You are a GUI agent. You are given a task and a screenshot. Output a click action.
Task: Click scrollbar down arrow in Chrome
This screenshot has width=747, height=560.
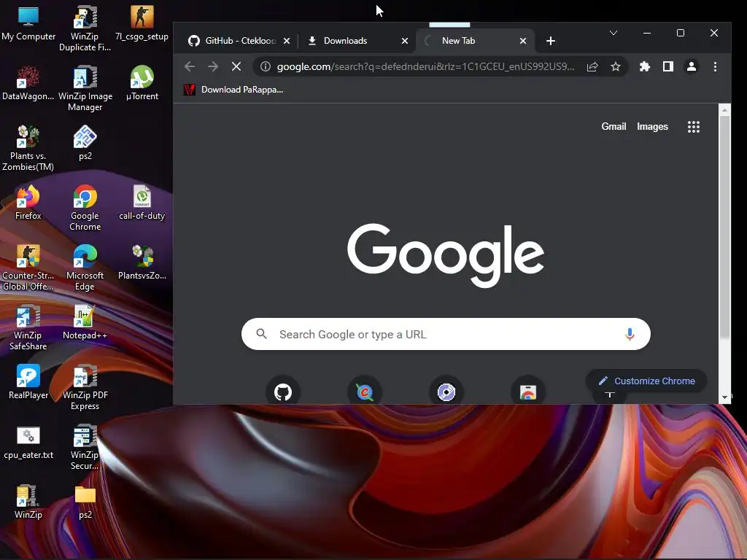pyautogui.click(x=724, y=397)
